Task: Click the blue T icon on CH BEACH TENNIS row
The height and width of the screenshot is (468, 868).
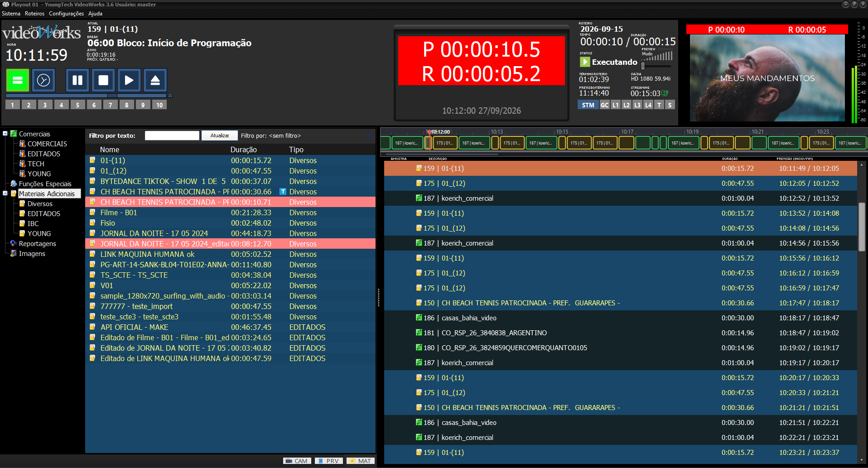Action: point(283,192)
